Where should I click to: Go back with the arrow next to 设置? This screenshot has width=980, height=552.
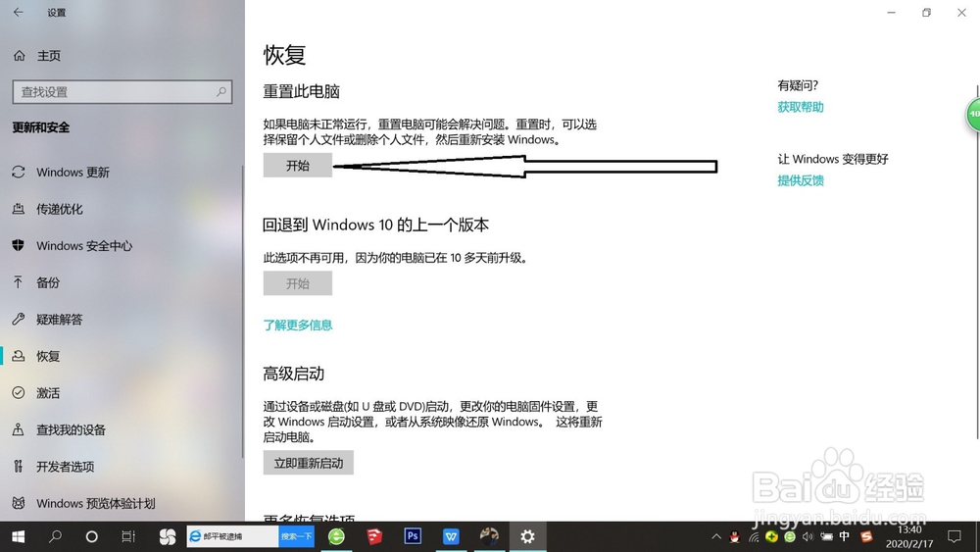tap(18, 12)
